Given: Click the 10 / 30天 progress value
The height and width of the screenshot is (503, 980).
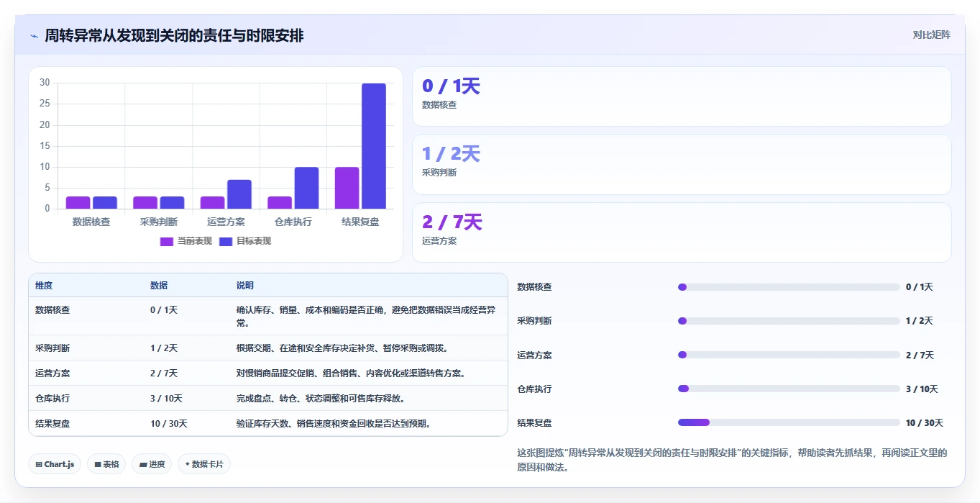Looking at the screenshot, I should pyautogui.click(x=925, y=423).
